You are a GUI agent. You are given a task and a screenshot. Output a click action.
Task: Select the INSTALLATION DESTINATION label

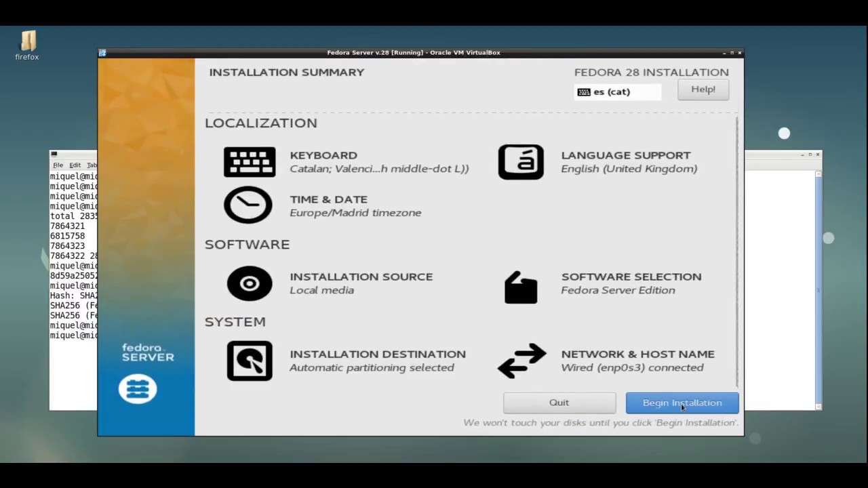(378, 354)
